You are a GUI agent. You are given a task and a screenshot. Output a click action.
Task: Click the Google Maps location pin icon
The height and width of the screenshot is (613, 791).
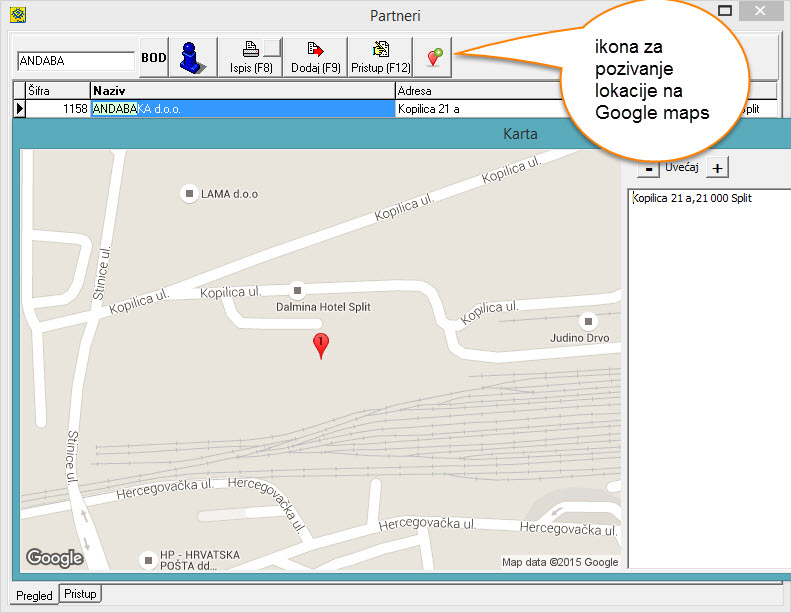tap(433, 57)
